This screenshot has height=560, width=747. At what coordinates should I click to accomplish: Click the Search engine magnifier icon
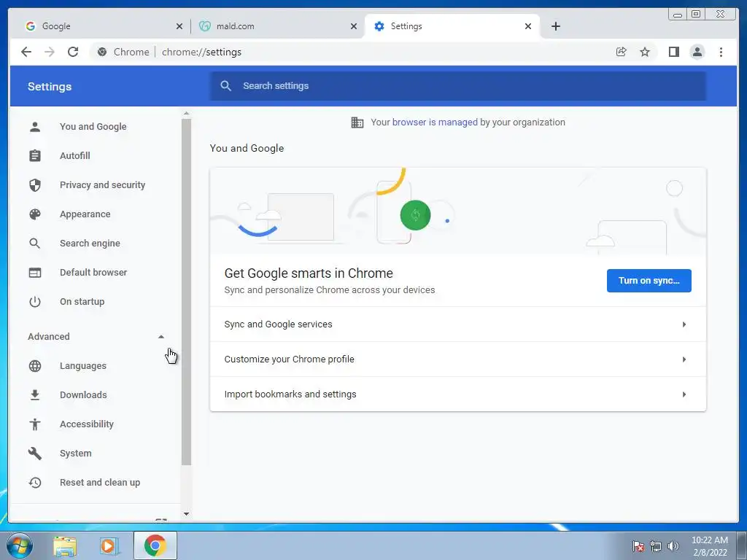(x=35, y=244)
